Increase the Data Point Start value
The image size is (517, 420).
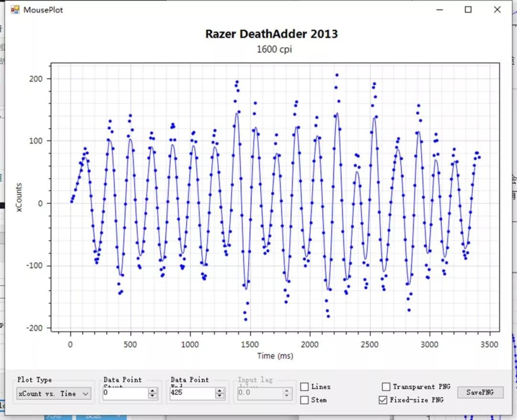pyautogui.click(x=152, y=390)
